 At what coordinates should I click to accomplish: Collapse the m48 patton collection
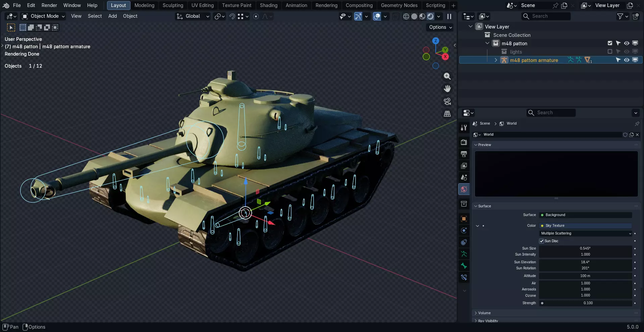[487, 43]
